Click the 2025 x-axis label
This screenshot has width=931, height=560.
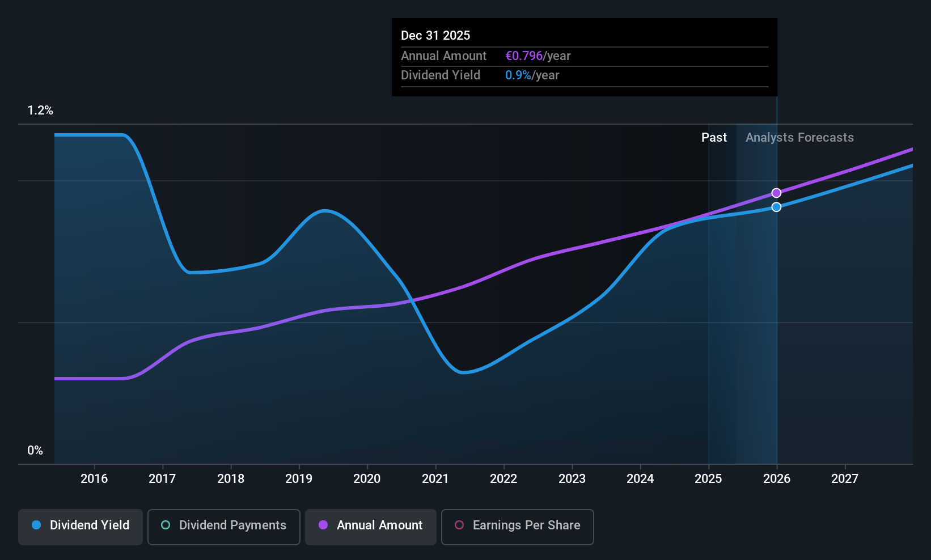coord(708,479)
